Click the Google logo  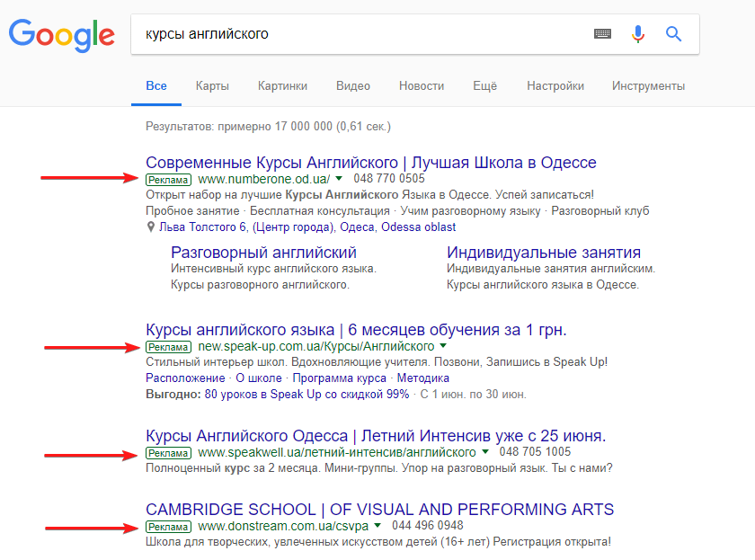click(62, 36)
